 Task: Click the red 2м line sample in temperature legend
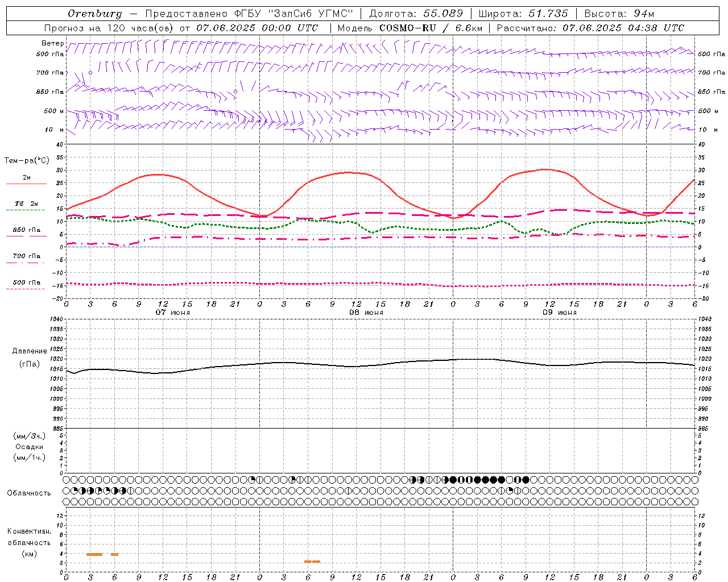pos(27,184)
